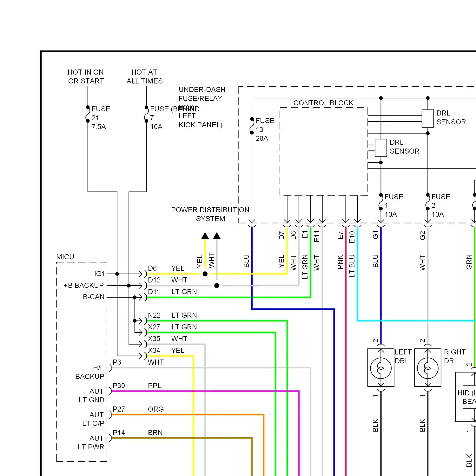Select the CONTROL BLOCK heading
The width and height of the screenshot is (476, 476).
point(323,103)
